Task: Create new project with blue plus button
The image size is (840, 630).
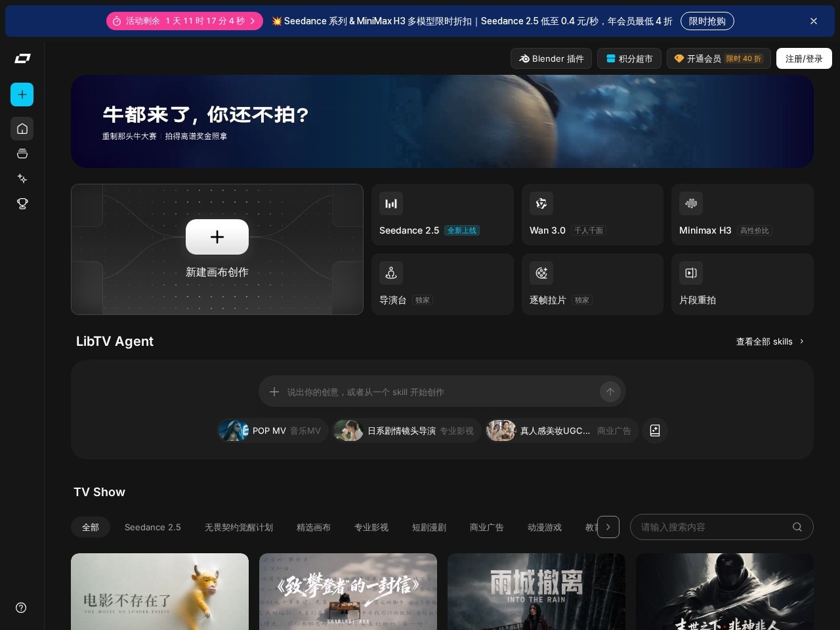Action: coord(22,94)
